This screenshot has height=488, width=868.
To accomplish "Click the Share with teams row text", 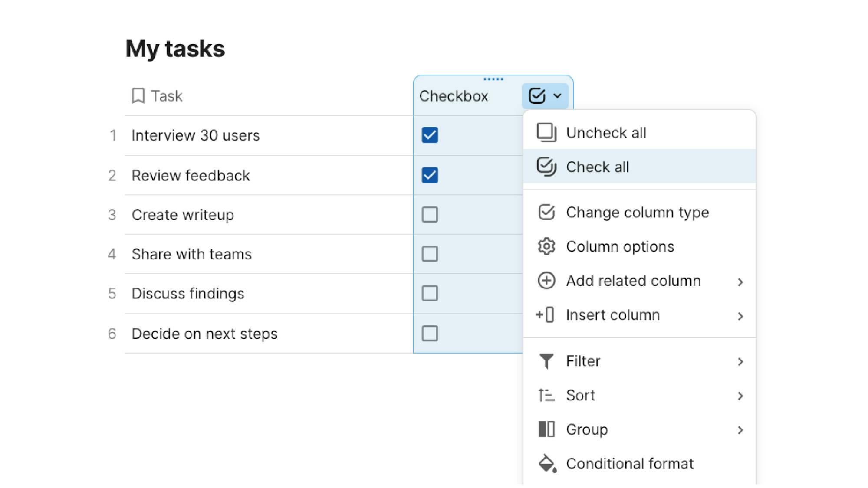I will coord(191,254).
